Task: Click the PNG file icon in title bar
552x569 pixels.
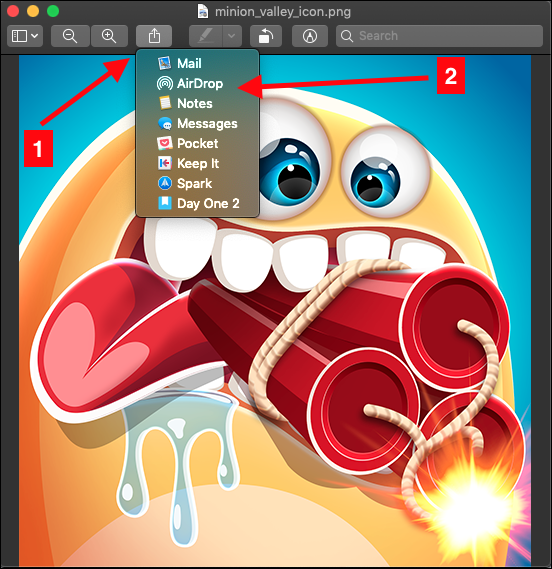Action: tap(203, 11)
